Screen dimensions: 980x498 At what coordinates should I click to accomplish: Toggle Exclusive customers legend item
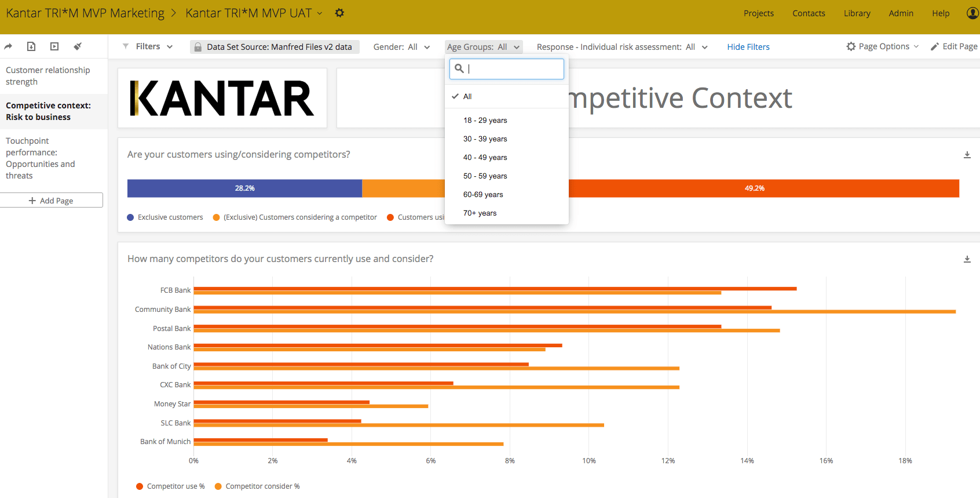[165, 217]
